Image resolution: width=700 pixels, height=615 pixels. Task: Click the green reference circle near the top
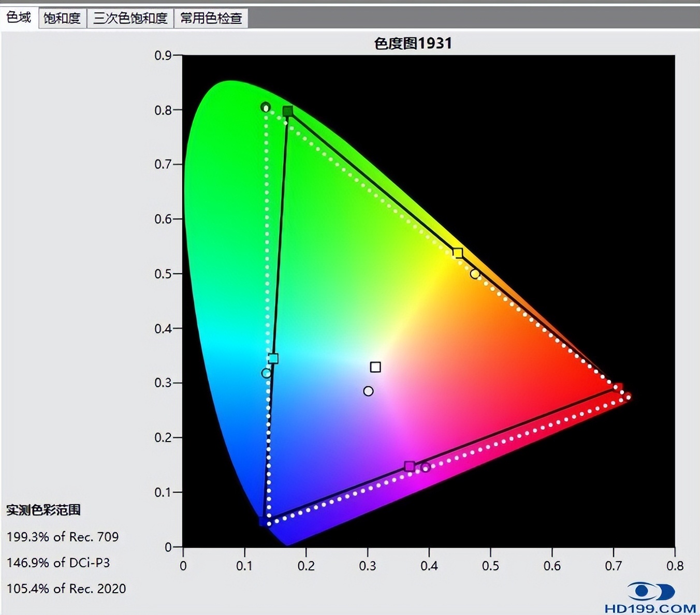point(265,107)
